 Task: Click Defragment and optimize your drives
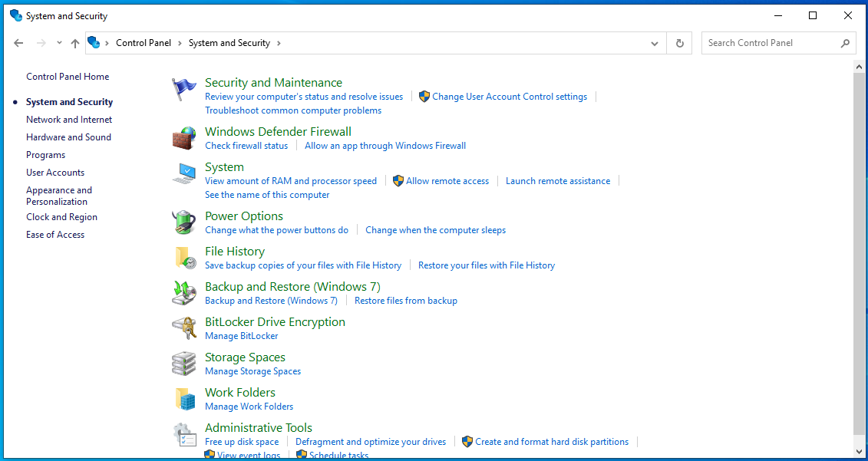tap(371, 442)
